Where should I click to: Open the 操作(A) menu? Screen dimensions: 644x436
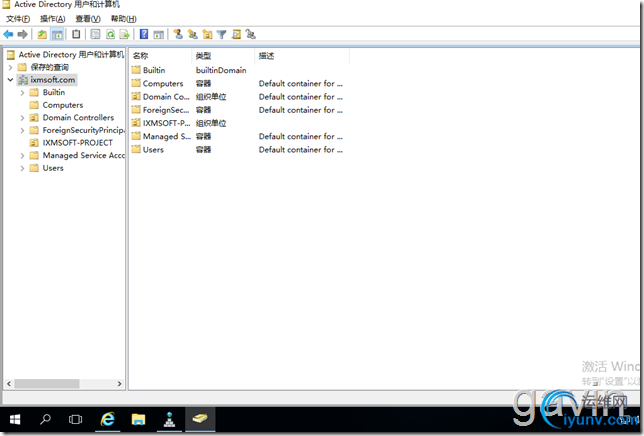(x=53, y=19)
